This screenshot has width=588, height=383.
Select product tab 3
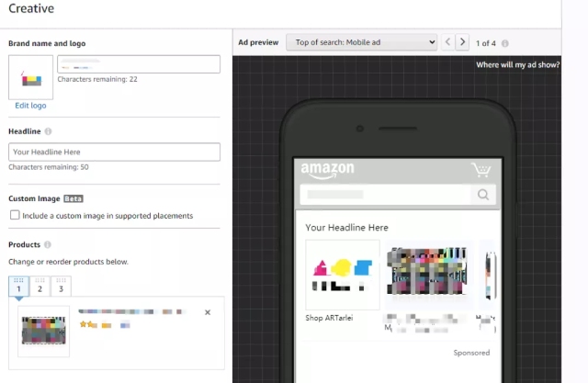coord(61,286)
